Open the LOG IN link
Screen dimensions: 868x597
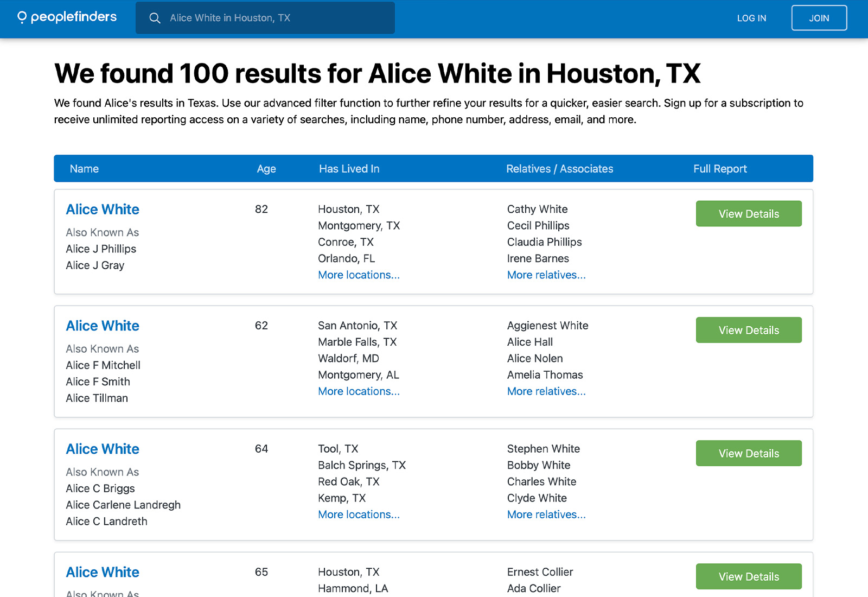click(751, 18)
